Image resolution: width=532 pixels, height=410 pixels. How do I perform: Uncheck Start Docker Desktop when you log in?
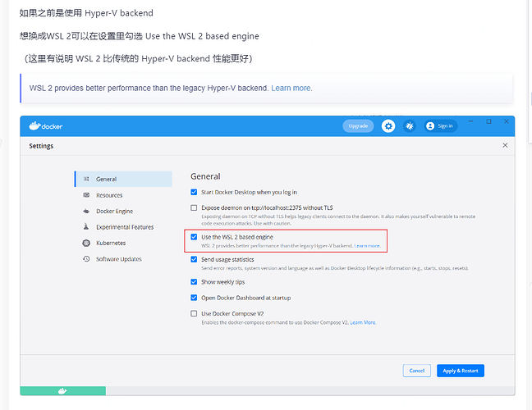(x=194, y=192)
